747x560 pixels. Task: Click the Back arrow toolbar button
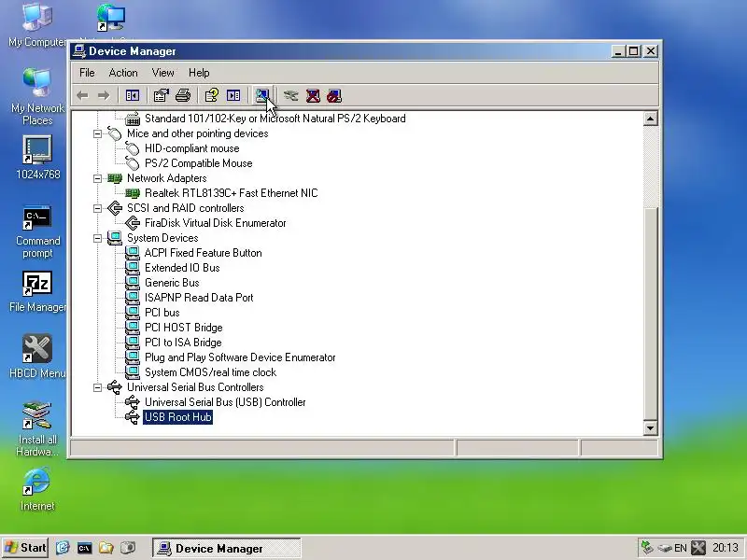pos(82,96)
